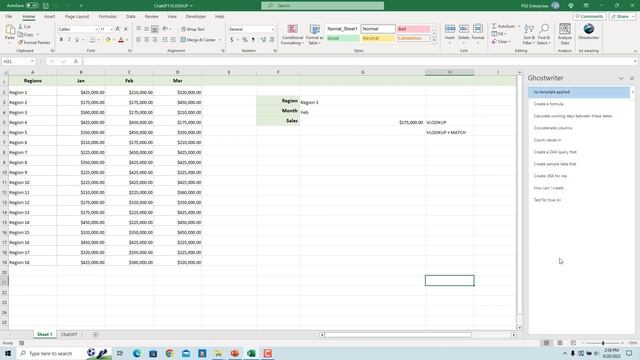
Task: Open the Page Layout tab
Action: click(77, 17)
